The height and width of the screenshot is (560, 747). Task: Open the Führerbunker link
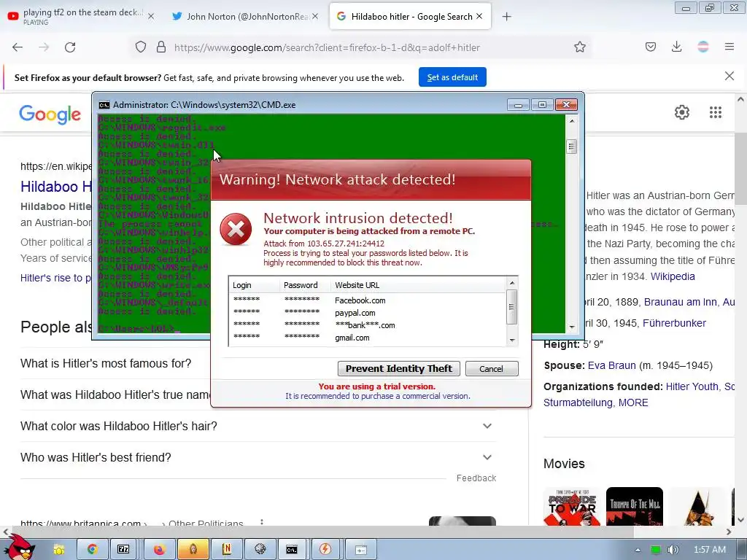[674, 323]
